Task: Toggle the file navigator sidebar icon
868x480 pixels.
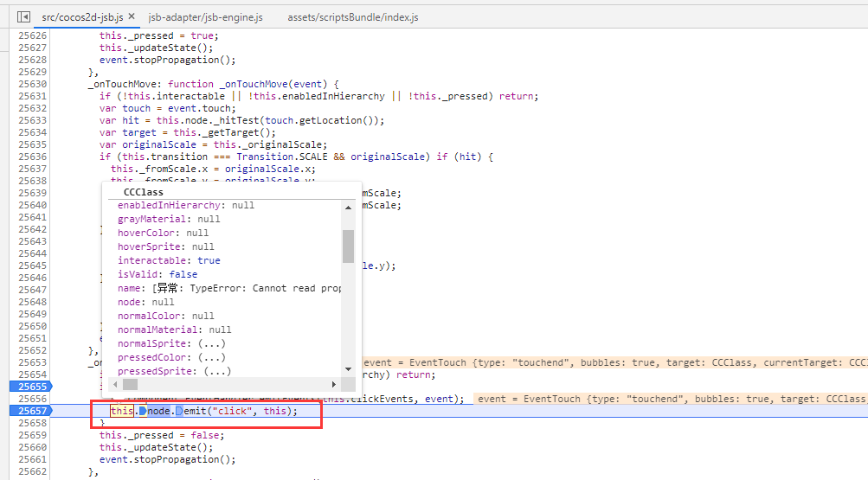Action: [x=24, y=17]
